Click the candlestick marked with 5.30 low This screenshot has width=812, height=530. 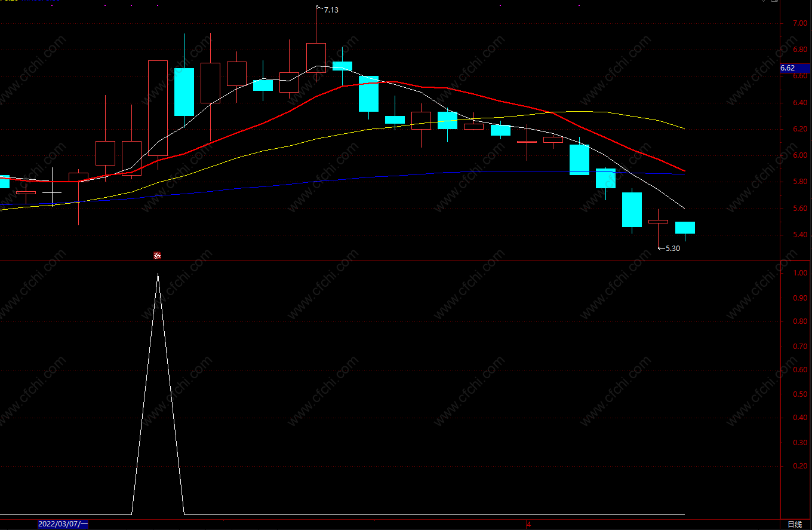pos(659,222)
